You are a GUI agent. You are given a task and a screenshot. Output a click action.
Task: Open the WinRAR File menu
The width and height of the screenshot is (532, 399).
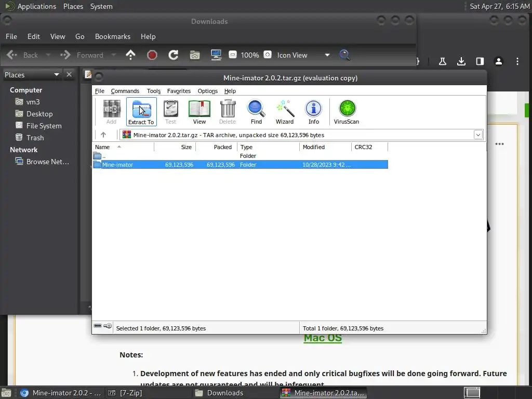coord(100,91)
